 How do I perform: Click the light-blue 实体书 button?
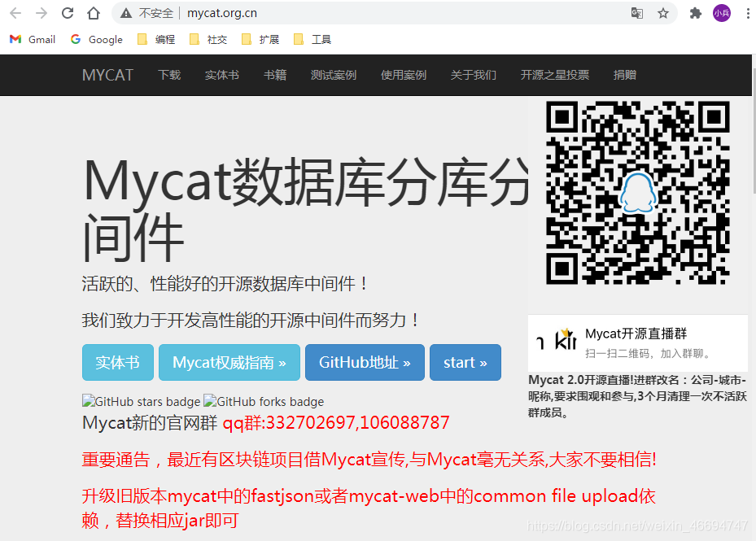pyautogui.click(x=118, y=363)
